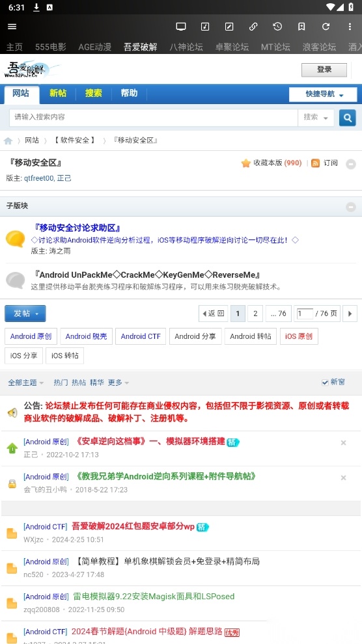
Task: Filter by Android CTF category
Action: coord(141,336)
